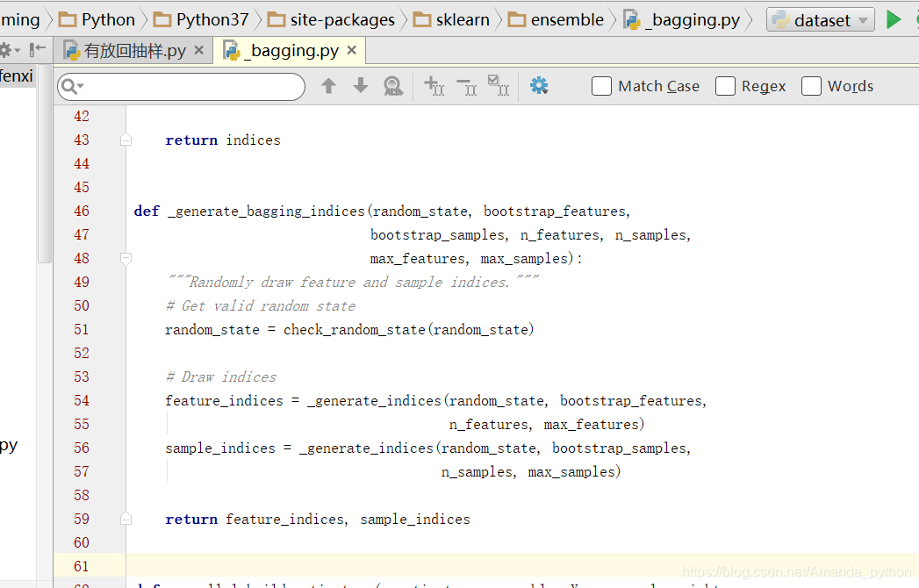The width and height of the screenshot is (919, 588).
Task: Focus the find search input field
Action: [x=181, y=87]
